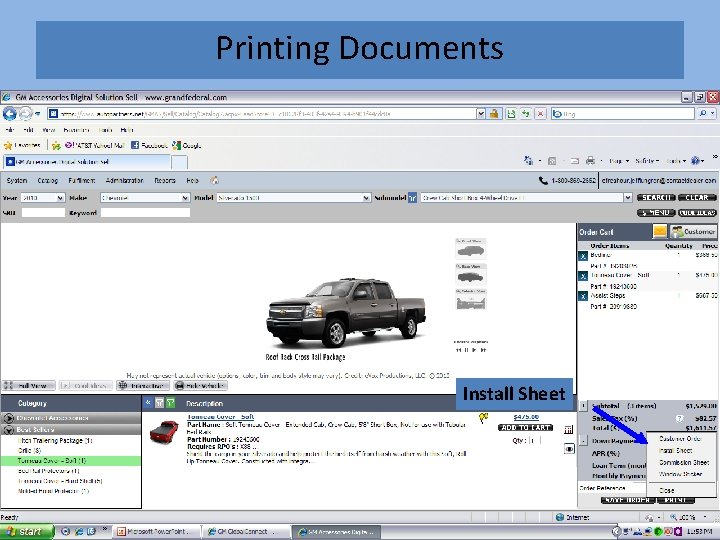
Task: Open the AT&T Yahoo Mail favorite
Action: [x=95, y=146]
